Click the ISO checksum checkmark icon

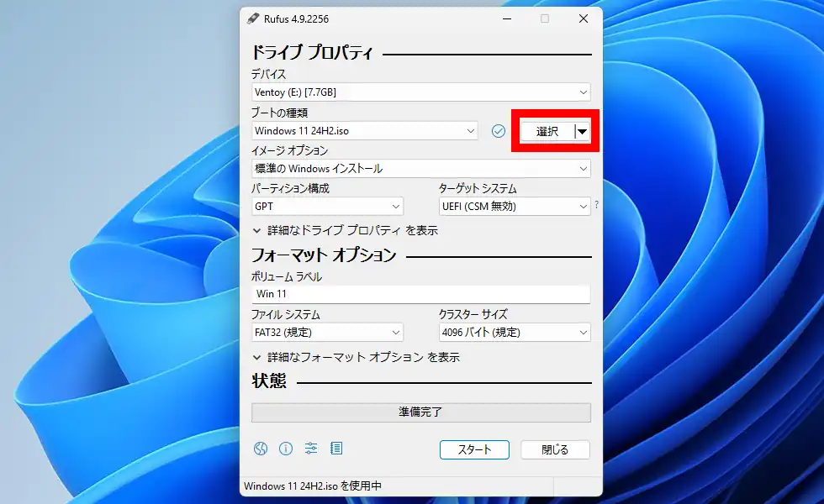498,131
